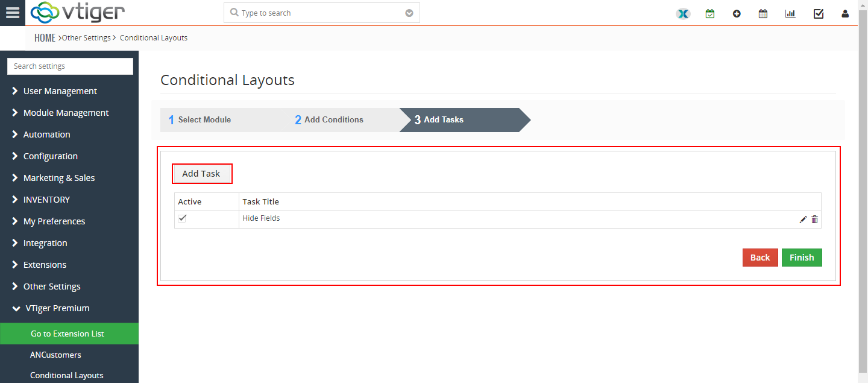The image size is (868, 383).
Task: Open the reports bar chart icon
Action: pyautogui.click(x=790, y=13)
